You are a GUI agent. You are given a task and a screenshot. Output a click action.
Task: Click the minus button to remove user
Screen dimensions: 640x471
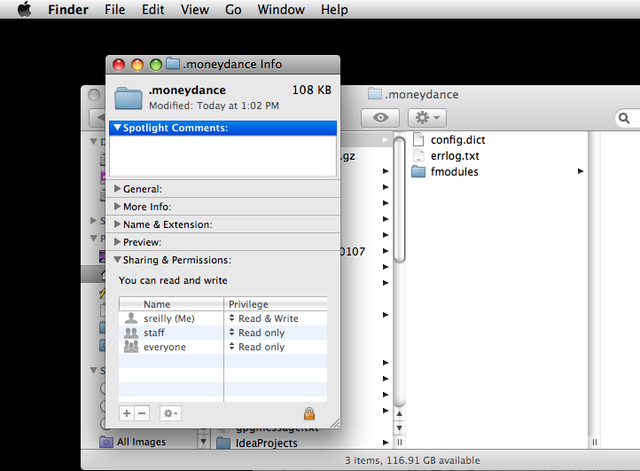(x=142, y=413)
